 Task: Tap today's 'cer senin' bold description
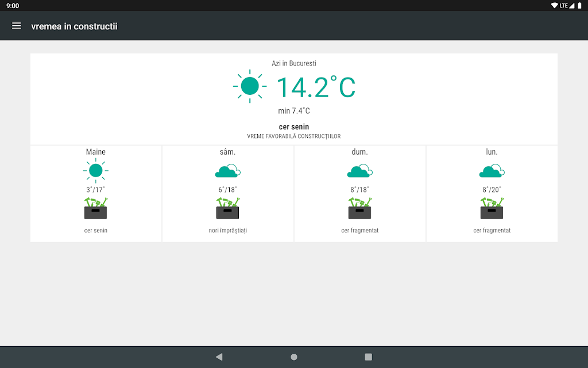(x=294, y=127)
